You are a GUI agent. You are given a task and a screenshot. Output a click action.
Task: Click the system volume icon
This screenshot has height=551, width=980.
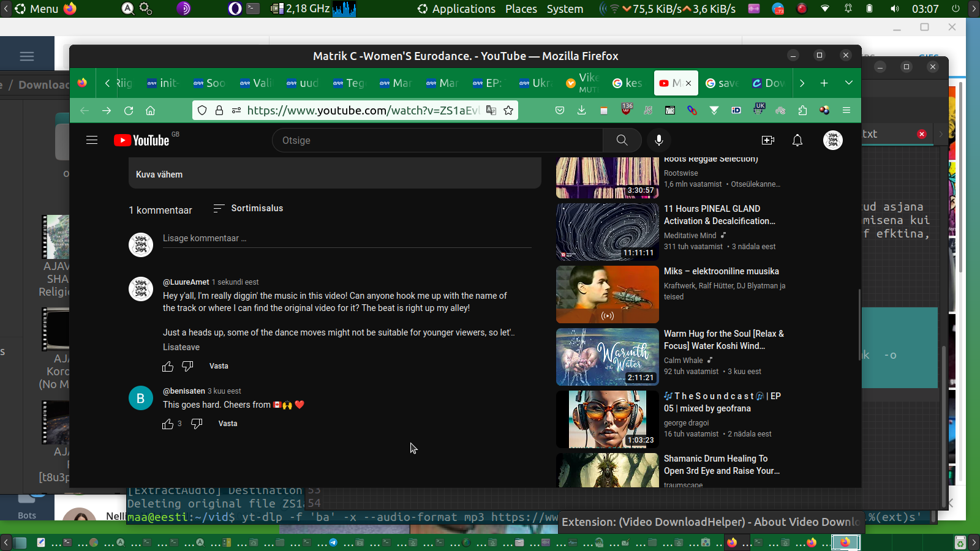tap(895, 9)
